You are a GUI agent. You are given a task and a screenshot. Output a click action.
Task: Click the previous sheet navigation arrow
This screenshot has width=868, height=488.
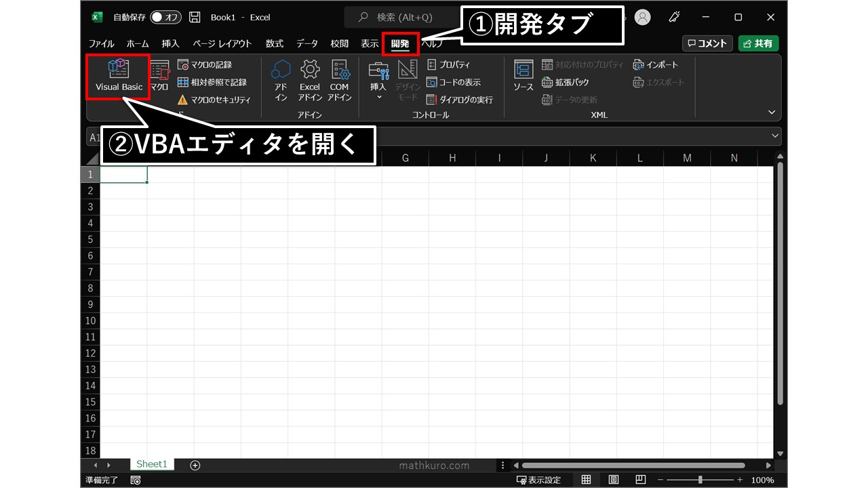click(96, 466)
